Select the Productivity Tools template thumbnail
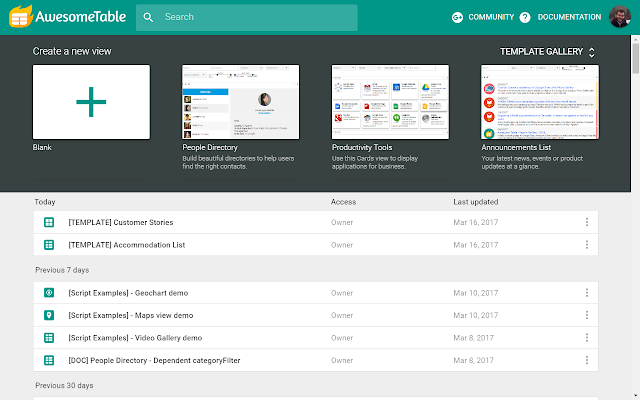 390,102
